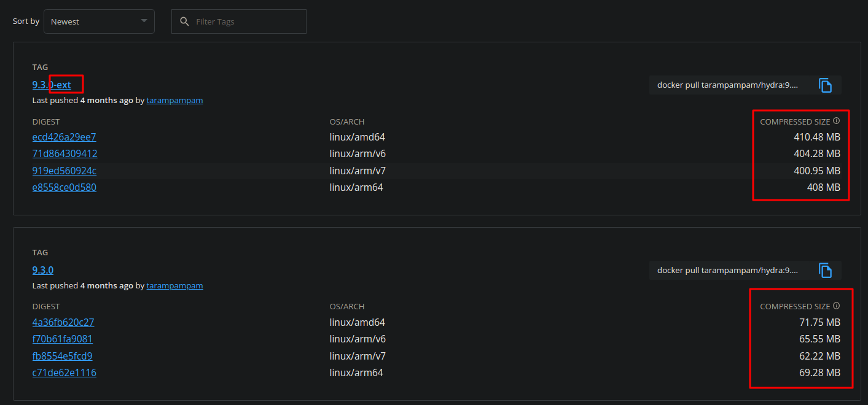Viewport: 868px width, 405px height.
Task: Copy the docker pull command for 9.3.0
Action: tap(825, 270)
